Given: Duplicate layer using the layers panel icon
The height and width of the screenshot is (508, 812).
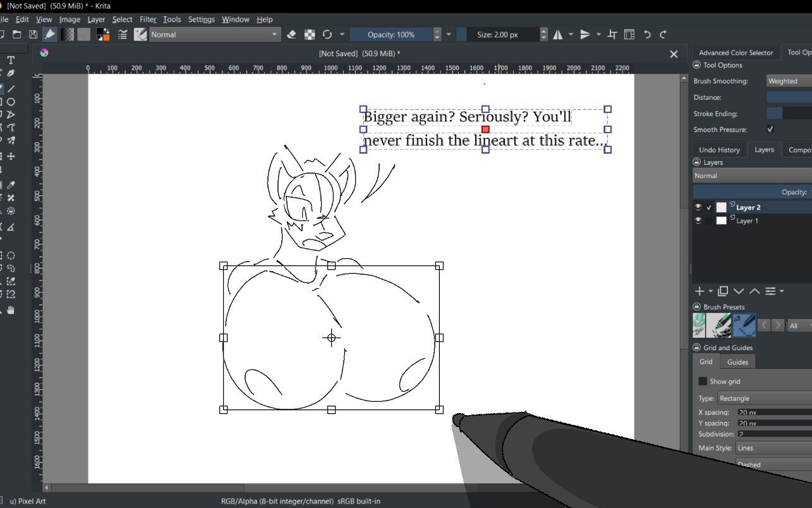Looking at the screenshot, I should [x=723, y=291].
